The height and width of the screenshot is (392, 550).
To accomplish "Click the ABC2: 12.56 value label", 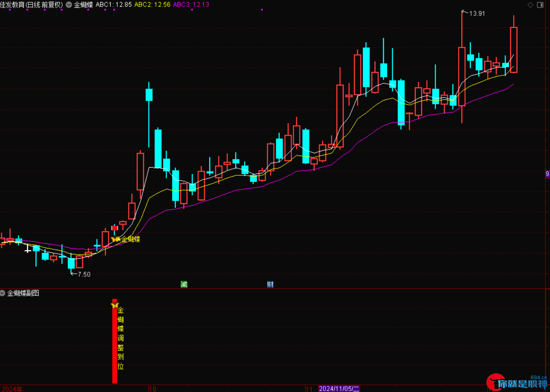I will coord(152,5).
